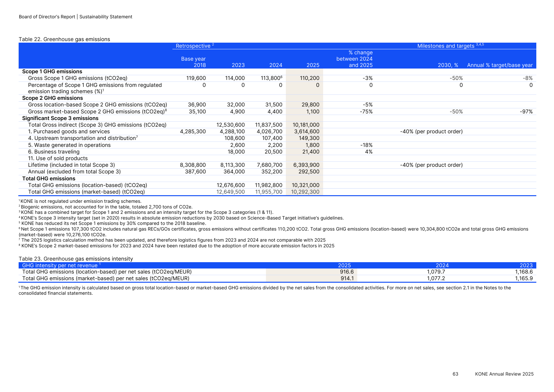
Task: Click the 2025 upstream transportation value 149,300
Action: (309, 138)
